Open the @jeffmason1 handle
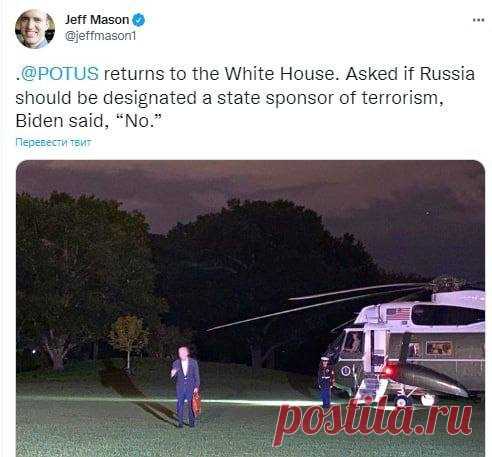 [x=101, y=36]
